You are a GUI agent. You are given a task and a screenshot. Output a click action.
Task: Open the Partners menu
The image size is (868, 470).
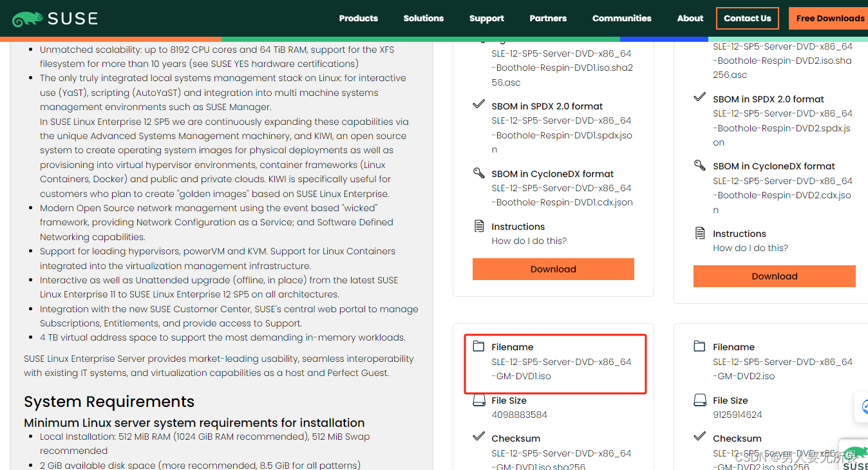pos(548,19)
